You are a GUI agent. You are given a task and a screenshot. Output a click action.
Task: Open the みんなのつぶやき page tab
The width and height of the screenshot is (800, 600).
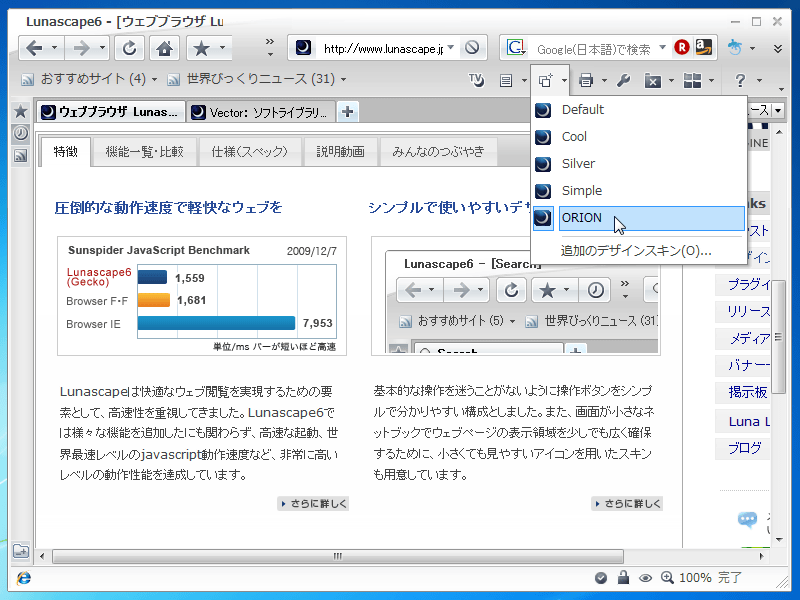[438, 152]
